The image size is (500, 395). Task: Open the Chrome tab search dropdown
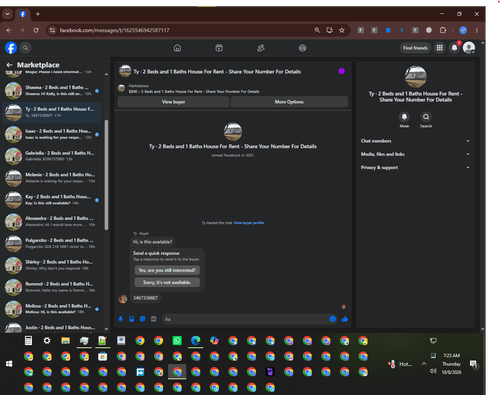[7, 14]
